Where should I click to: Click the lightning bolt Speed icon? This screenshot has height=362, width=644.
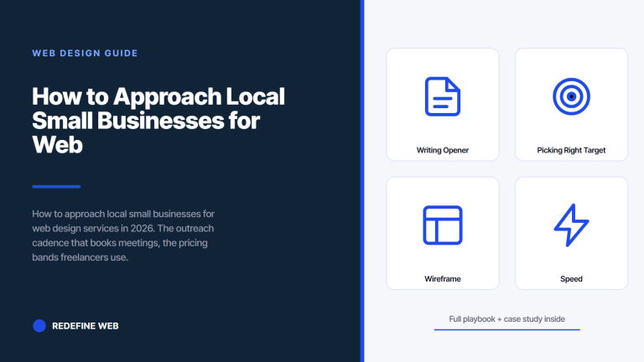tap(571, 225)
